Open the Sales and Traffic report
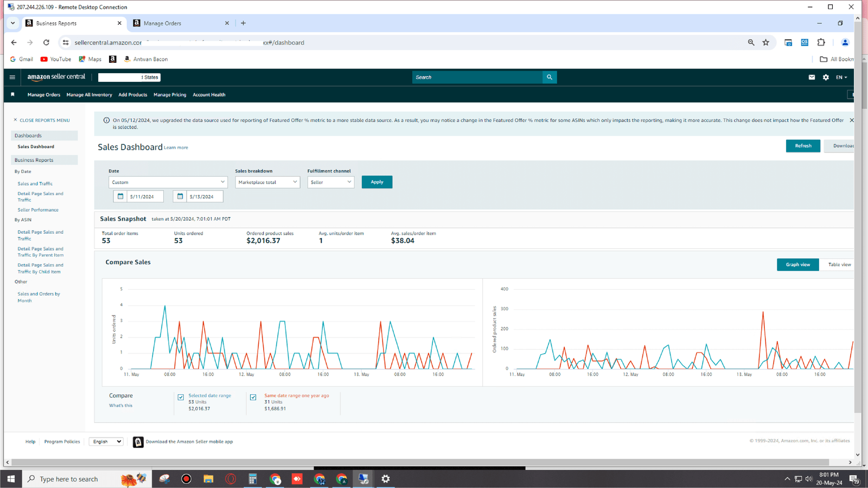Screen dimensions: 868x488 coord(35,184)
